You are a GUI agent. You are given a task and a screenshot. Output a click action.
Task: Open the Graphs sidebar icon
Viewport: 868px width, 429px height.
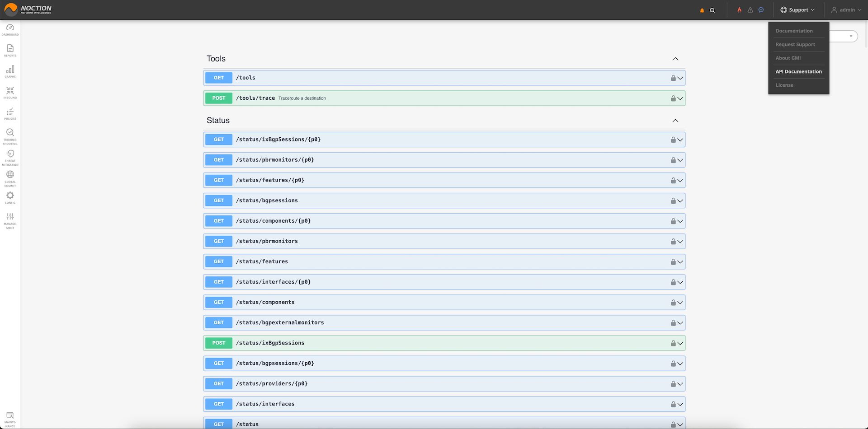click(10, 72)
